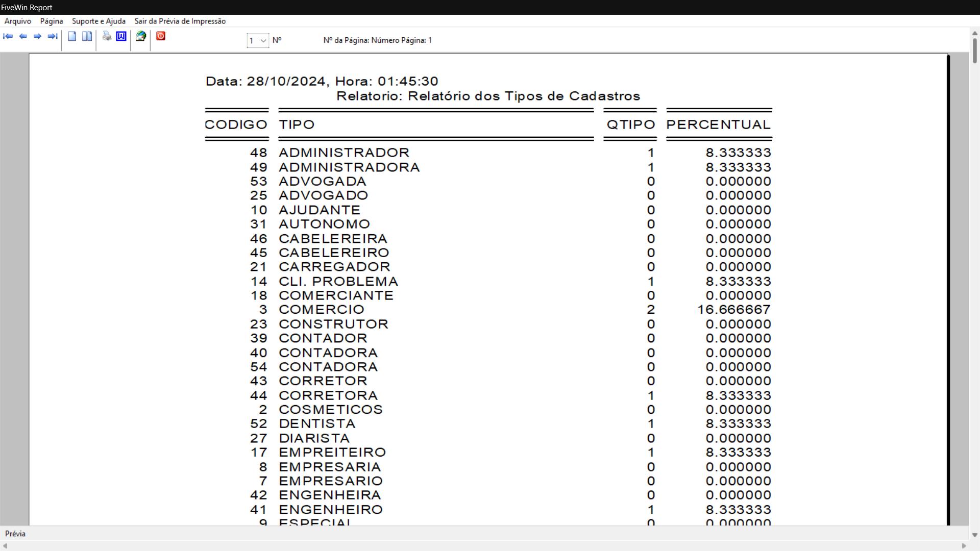Click the AUTONOMO row text
The image size is (980, 551).
pyautogui.click(x=325, y=224)
